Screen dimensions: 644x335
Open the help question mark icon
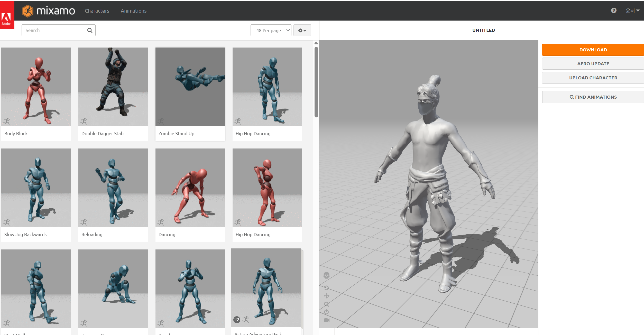pos(614,11)
